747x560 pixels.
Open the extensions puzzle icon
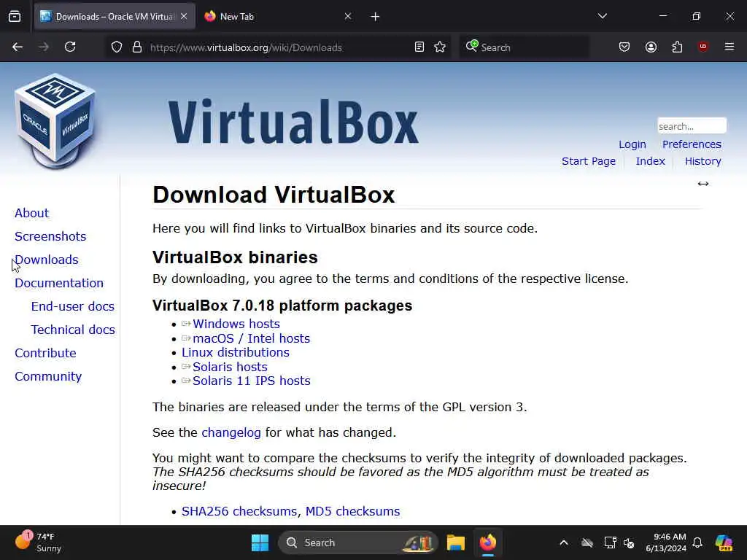click(677, 47)
